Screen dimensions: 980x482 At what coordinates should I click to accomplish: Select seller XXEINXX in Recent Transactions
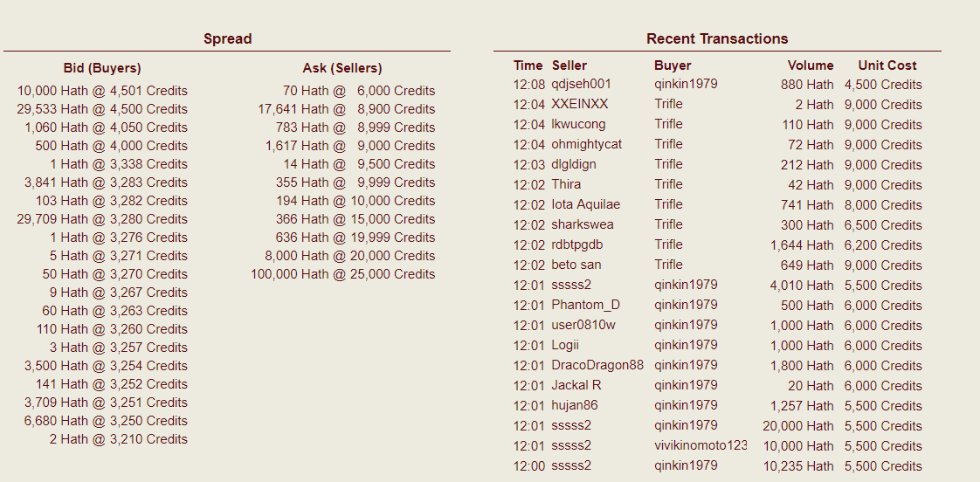579,105
